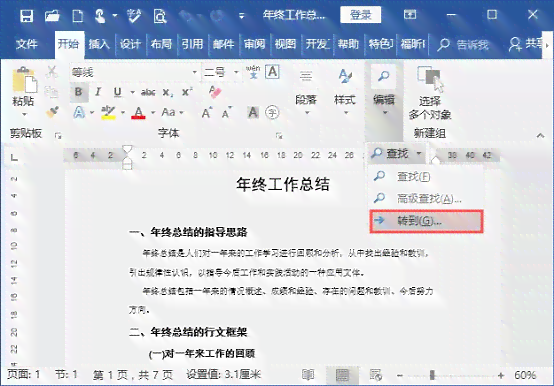Select 转到(G)... from the find menu
Screen dimensions: 554x386
coord(426,221)
